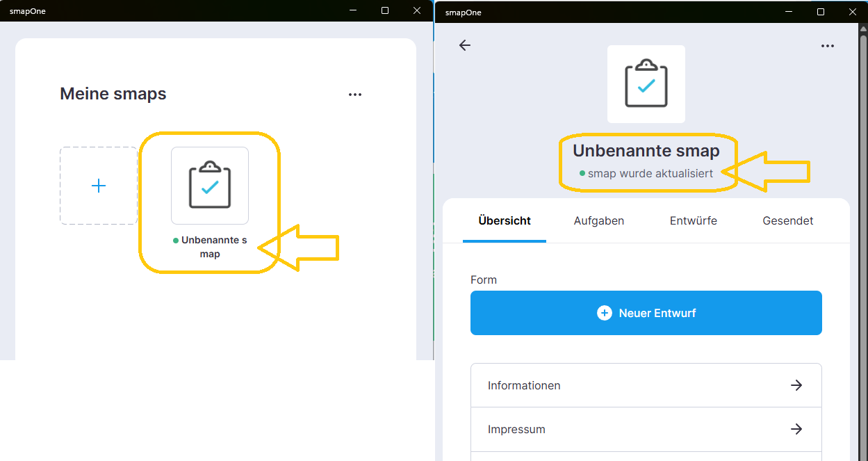
Task: Click the arrow icon on the Informationen row
Action: coord(796,385)
